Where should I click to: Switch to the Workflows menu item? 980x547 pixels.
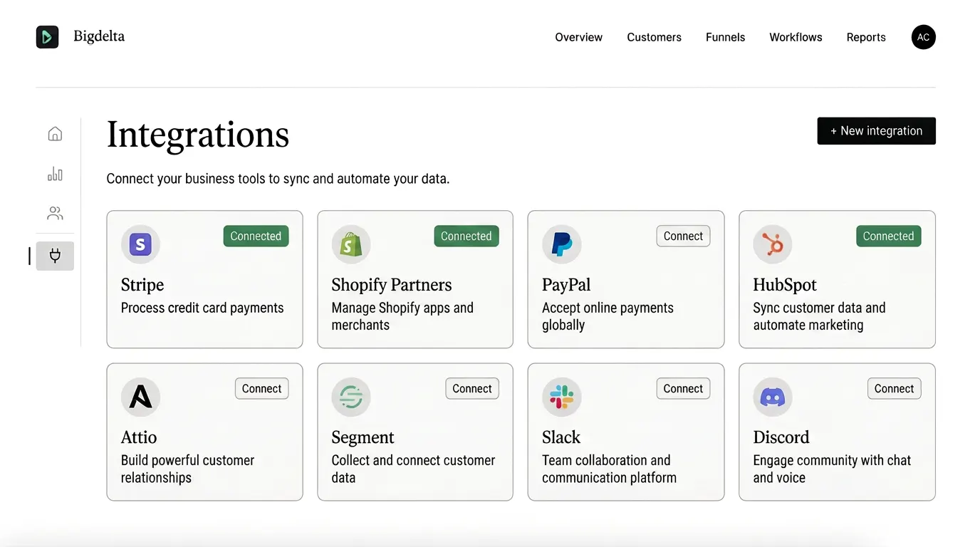(796, 37)
